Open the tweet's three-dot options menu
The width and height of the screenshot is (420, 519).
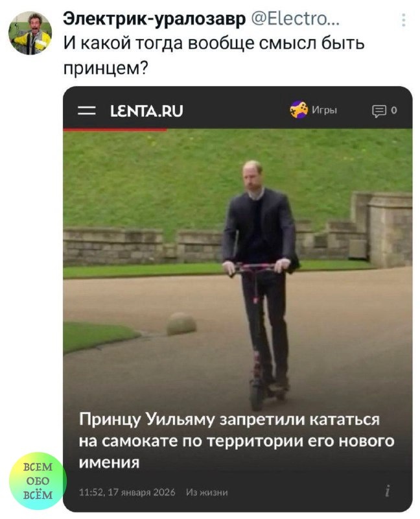(403, 20)
